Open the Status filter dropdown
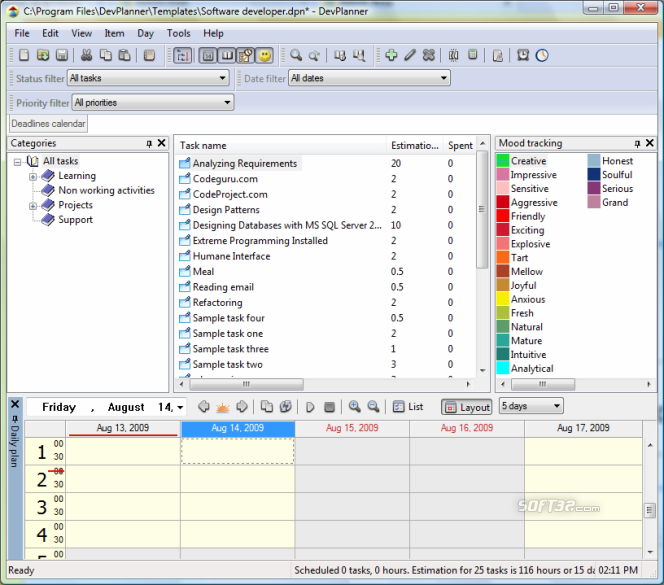The image size is (664, 585). [148, 78]
